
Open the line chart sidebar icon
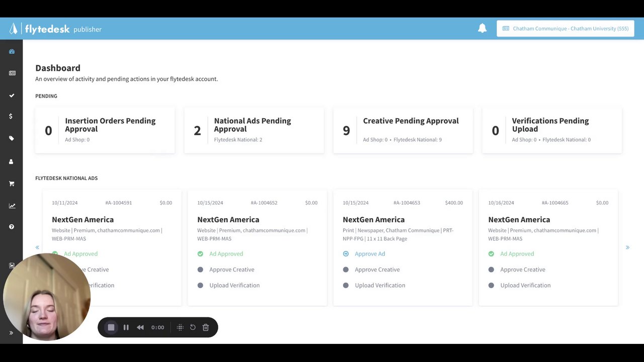[x=12, y=206]
